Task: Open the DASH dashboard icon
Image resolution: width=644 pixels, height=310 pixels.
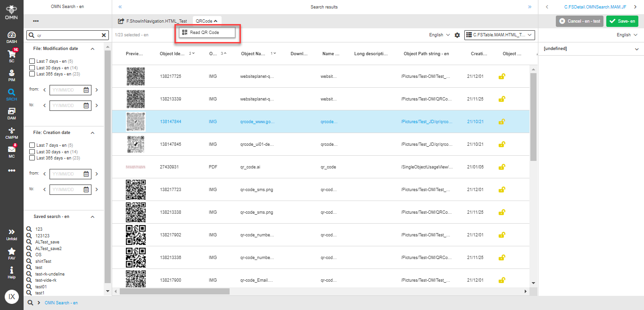Action: [x=11, y=36]
